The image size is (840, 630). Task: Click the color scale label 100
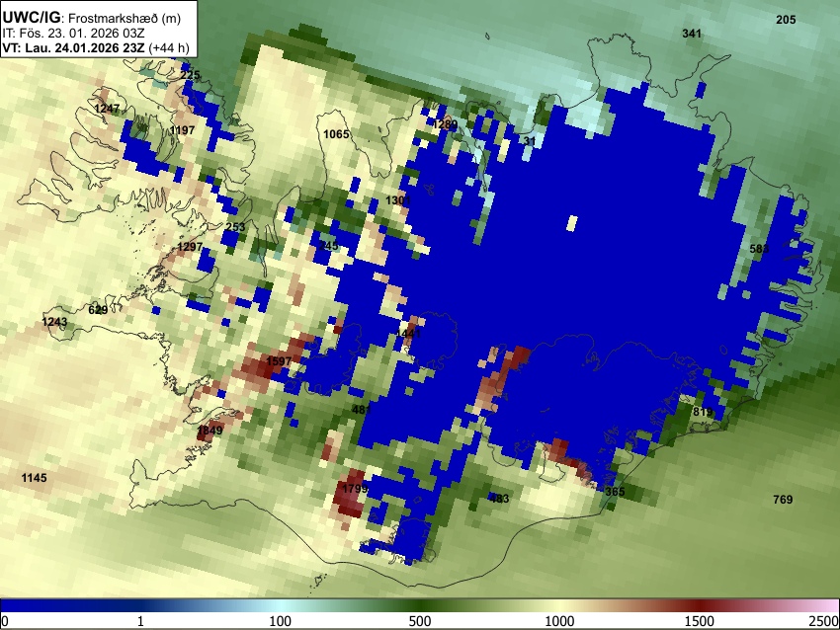click(281, 621)
